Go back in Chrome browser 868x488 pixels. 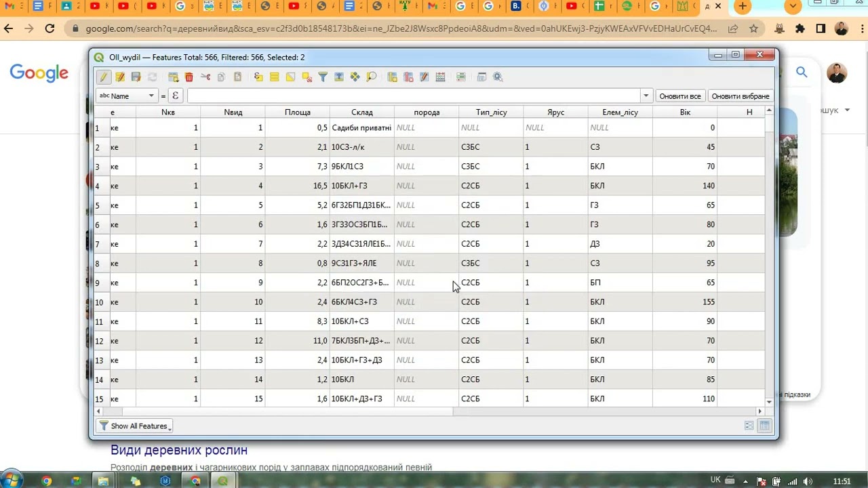(x=9, y=28)
